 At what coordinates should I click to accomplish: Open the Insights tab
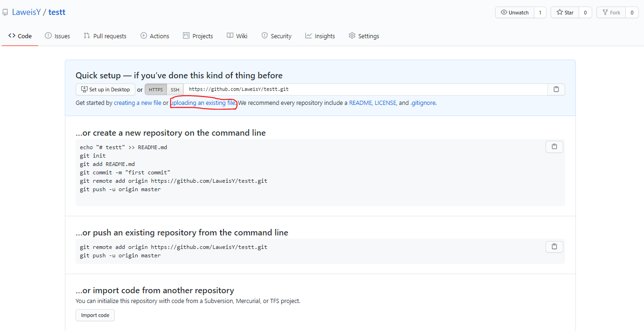pos(320,36)
